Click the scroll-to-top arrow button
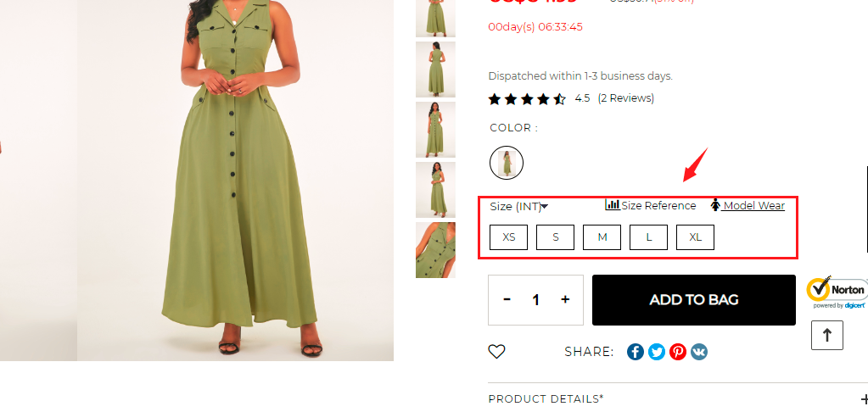The image size is (868, 412). click(x=827, y=336)
